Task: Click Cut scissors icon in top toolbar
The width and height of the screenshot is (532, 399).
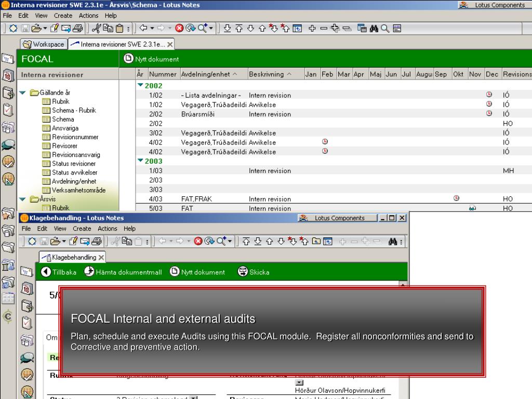Action: (96, 28)
